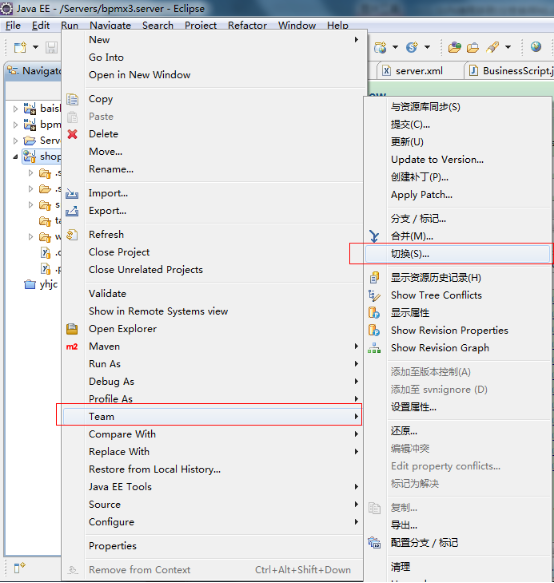
Task: Choose Validate from context menu
Action: tap(107, 294)
